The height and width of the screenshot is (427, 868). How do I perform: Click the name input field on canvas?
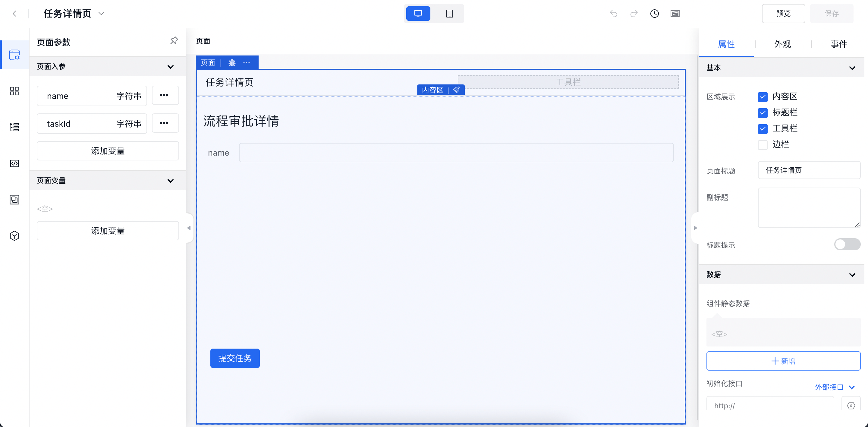(456, 153)
